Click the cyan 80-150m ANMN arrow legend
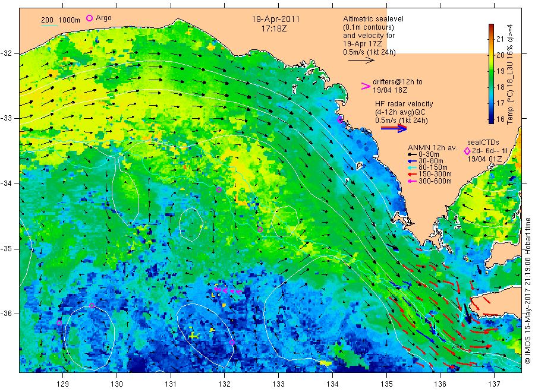The image size is (535, 392). click(413, 167)
